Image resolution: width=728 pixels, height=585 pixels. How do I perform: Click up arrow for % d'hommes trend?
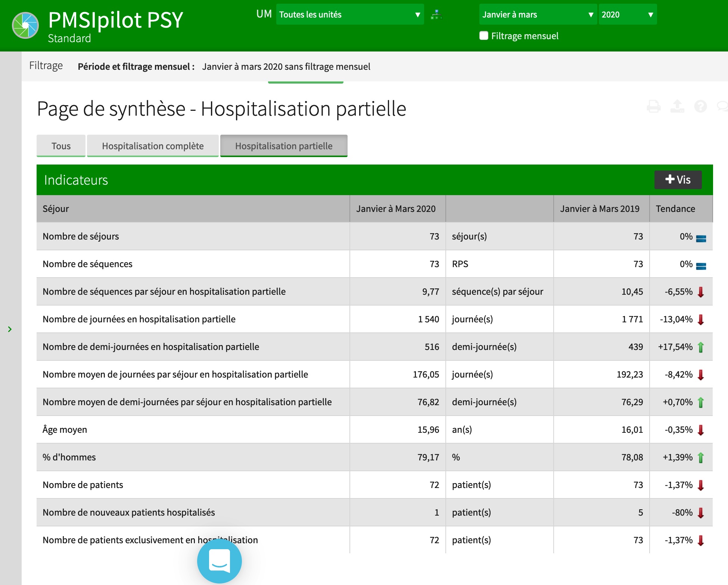tap(701, 457)
